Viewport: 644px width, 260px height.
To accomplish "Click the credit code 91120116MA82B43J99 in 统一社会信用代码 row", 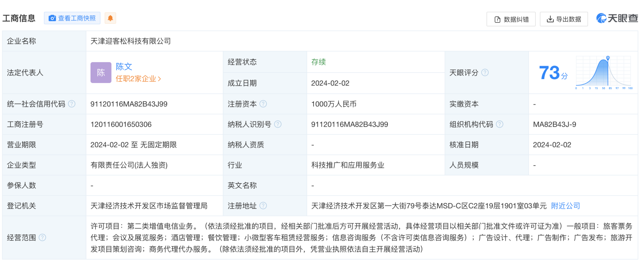I will tap(129, 104).
